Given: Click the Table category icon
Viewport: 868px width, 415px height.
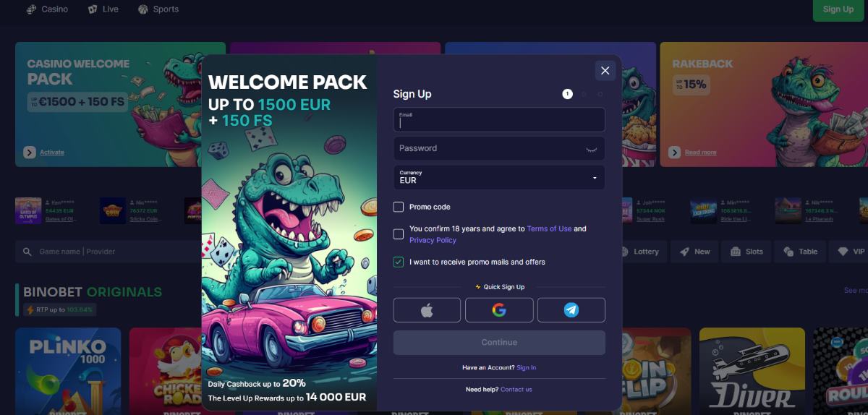Looking at the screenshot, I should (790, 252).
